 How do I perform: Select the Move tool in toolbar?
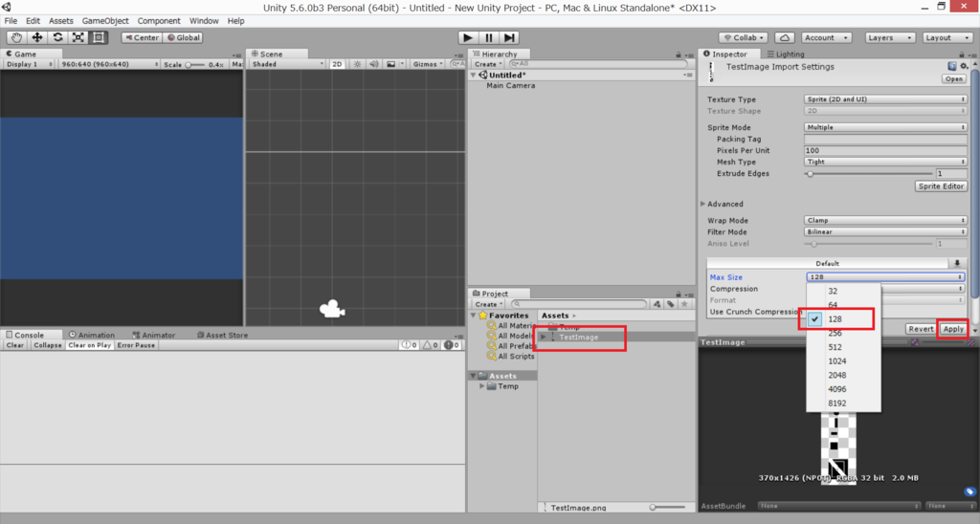coord(37,37)
